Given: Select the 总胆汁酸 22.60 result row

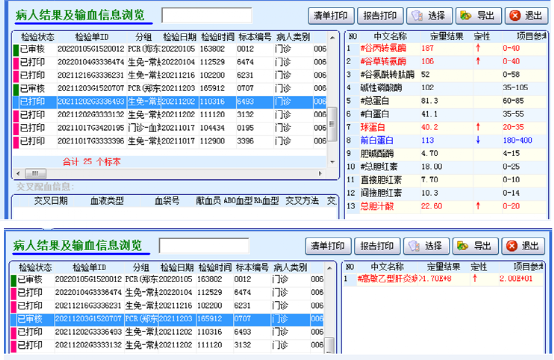Looking at the screenshot, I should coord(446,206).
